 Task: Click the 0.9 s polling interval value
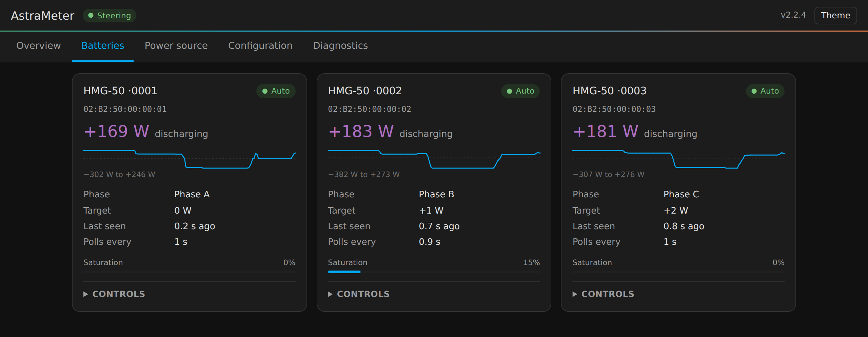[x=430, y=242]
